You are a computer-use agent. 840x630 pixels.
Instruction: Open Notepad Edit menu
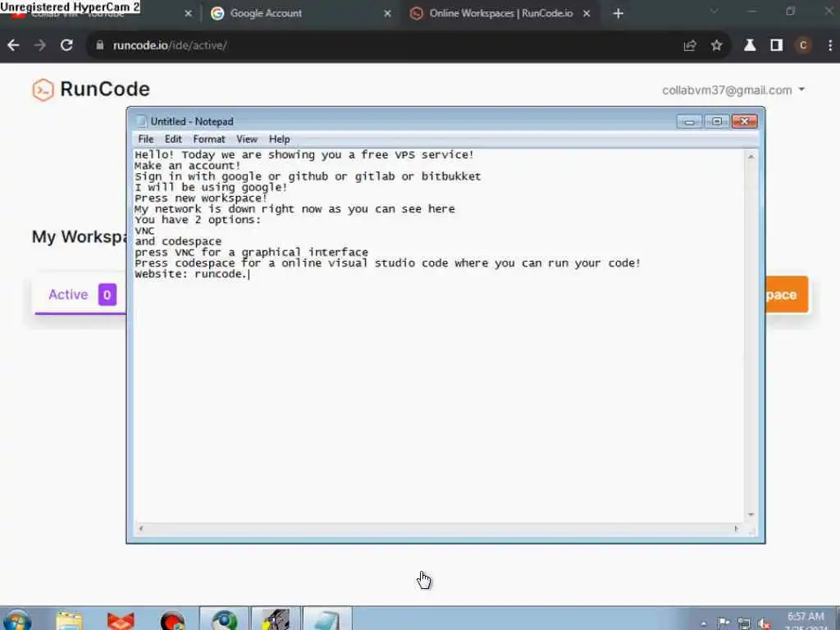(x=173, y=139)
